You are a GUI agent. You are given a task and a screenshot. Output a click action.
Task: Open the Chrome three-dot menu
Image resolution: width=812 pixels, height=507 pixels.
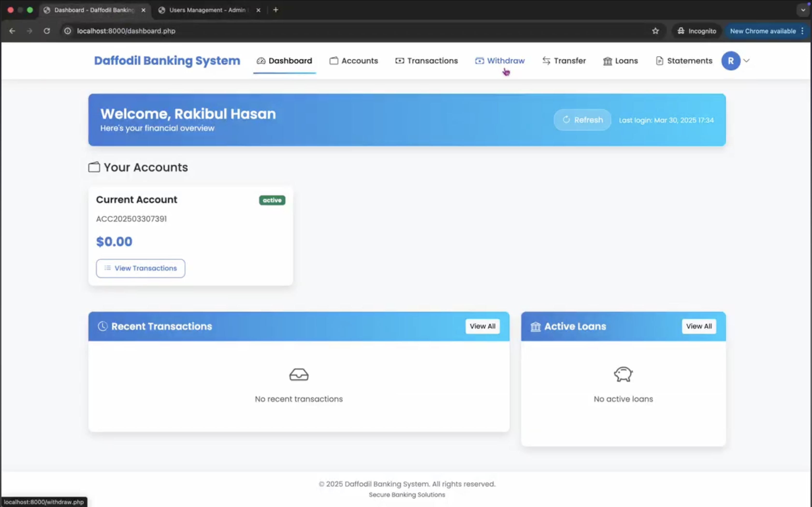click(x=802, y=31)
